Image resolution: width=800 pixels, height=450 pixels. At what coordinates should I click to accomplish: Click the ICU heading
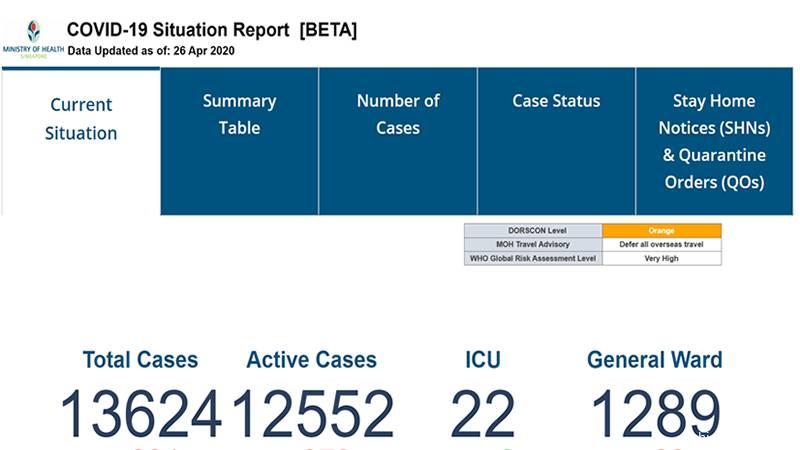pos(483,360)
